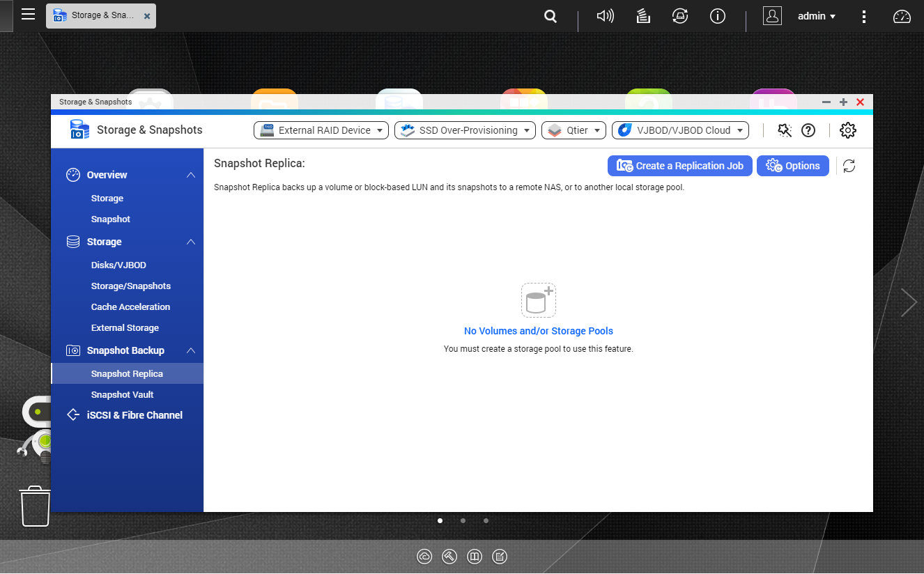Click the myQNAPcloud icon in bottom bar

(x=424, y=557)
